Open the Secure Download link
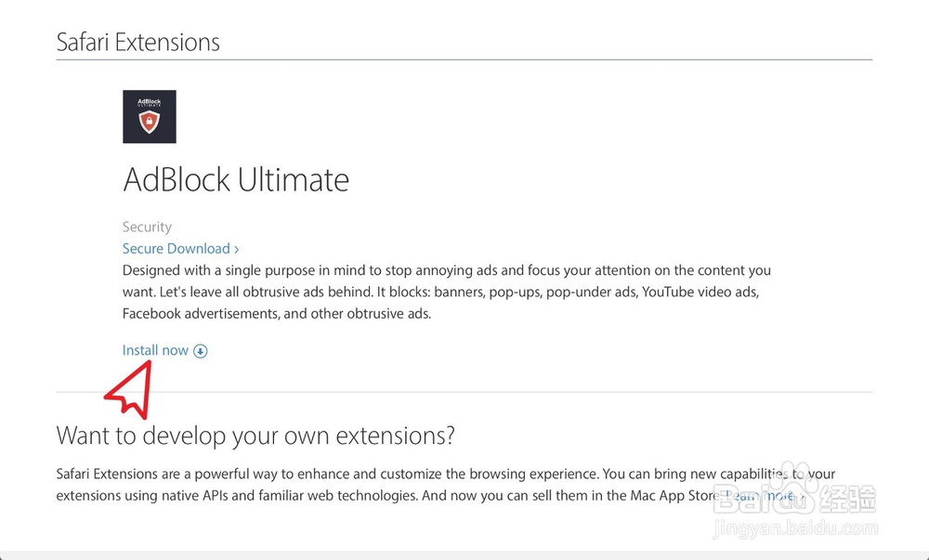Image resolution: width=929 pixels, height=560 pixels. pyautogui.click(x=177, y=249)
